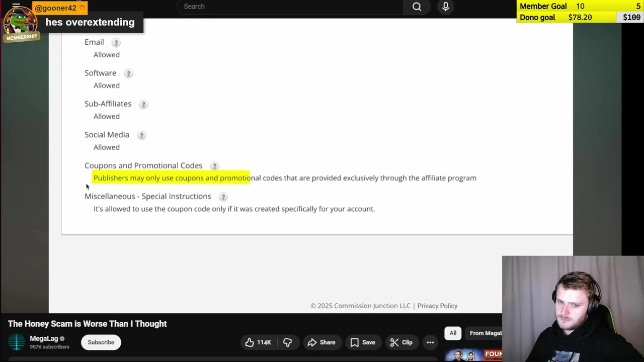Viewport: 644px width, 362px height.
Task: Open MegaLag channel avatar
Action: click(x=16, y=342)
